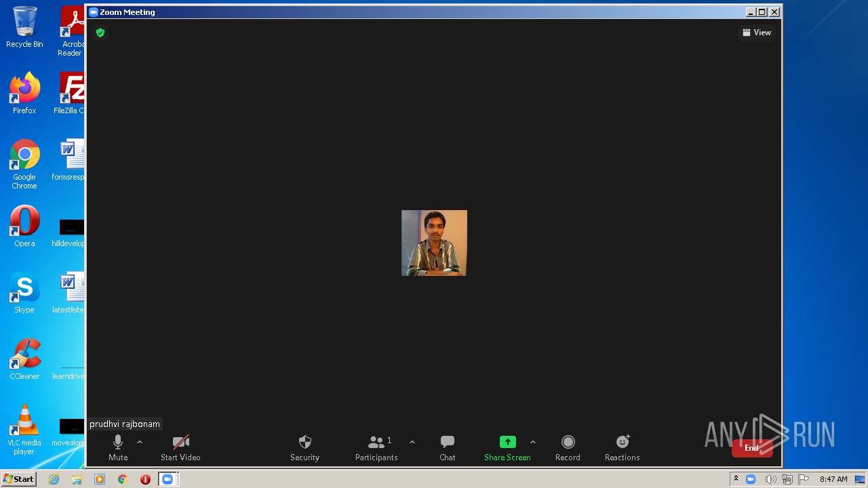868x488 pixels.
Task: Open movealong file on desktop
Action: [69, 431]
